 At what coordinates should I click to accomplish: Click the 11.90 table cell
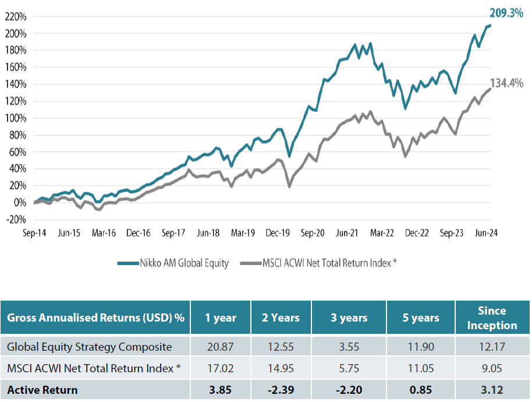tap(421, 347)
